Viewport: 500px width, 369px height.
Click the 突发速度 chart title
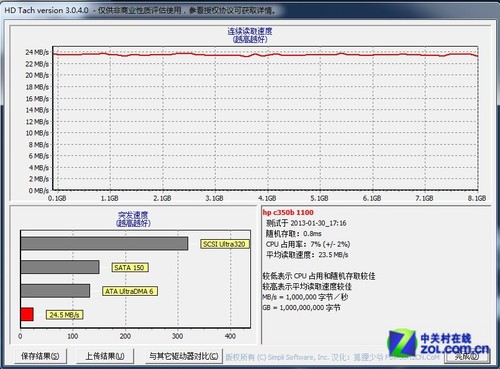[x=133, y=215]
